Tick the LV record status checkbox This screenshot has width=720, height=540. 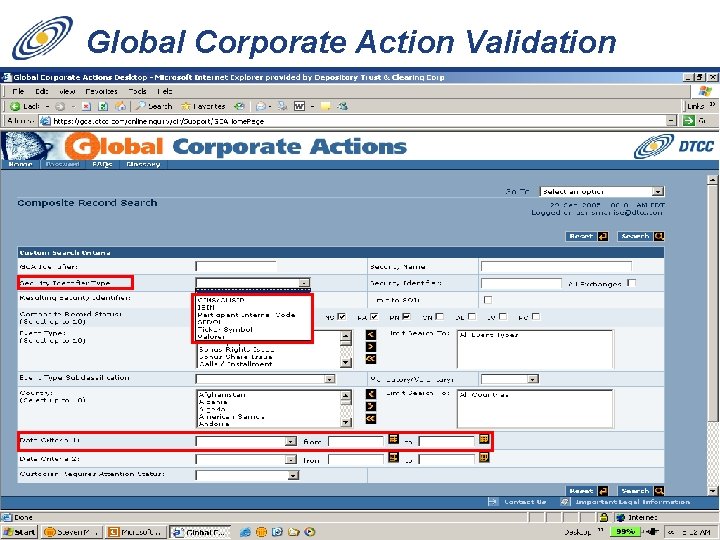coord(503,317)
